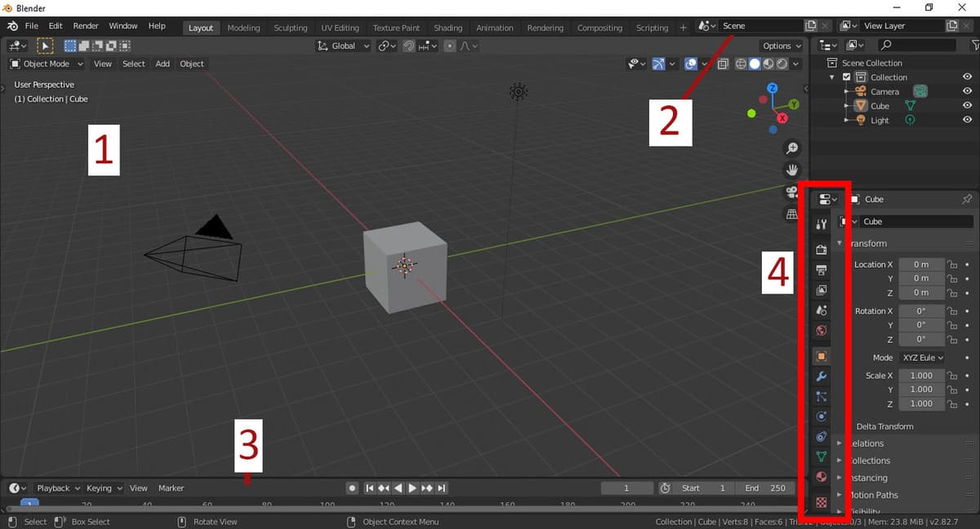Toggle Scale X lock icon
The width and height of the screenshot is (980, 529).
click(x=952, y=376)
